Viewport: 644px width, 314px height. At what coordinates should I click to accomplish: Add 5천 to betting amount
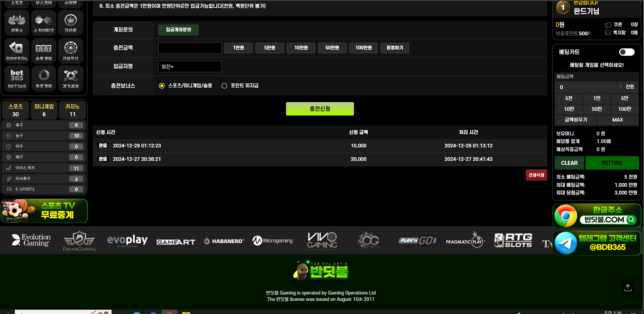click(569, 98)
